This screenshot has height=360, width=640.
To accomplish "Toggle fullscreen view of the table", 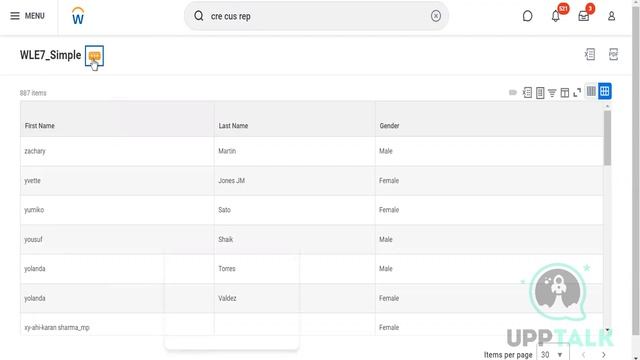I will 577,93.
